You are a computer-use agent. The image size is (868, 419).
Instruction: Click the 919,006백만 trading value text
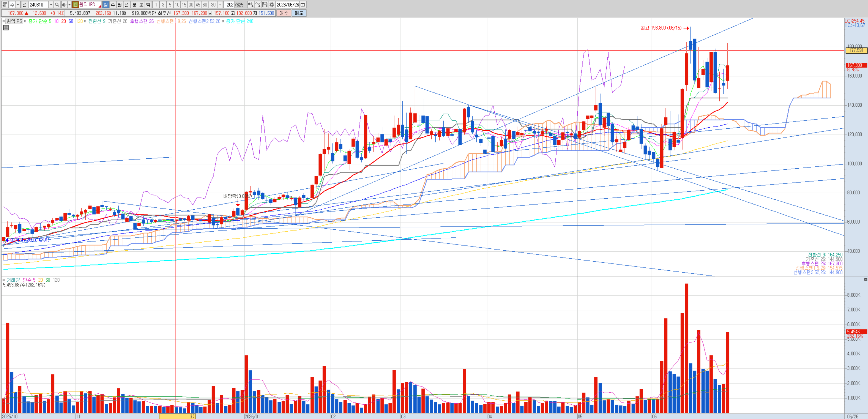point(144,13)
